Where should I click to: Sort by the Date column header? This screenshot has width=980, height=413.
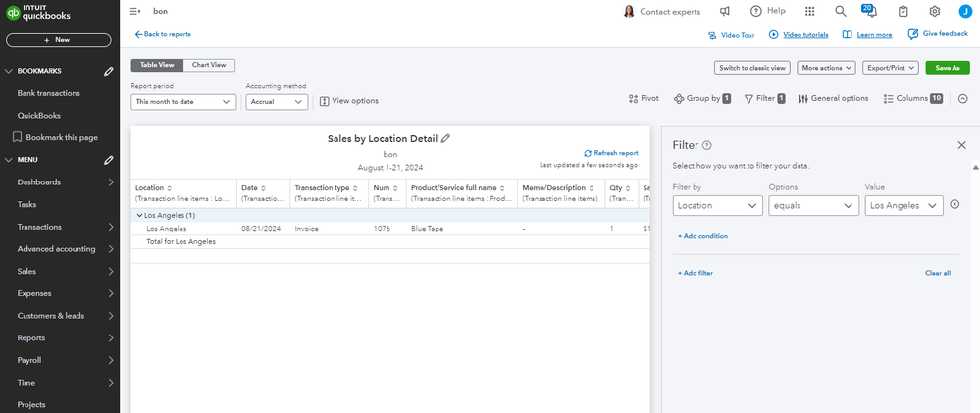coord(253,188)
